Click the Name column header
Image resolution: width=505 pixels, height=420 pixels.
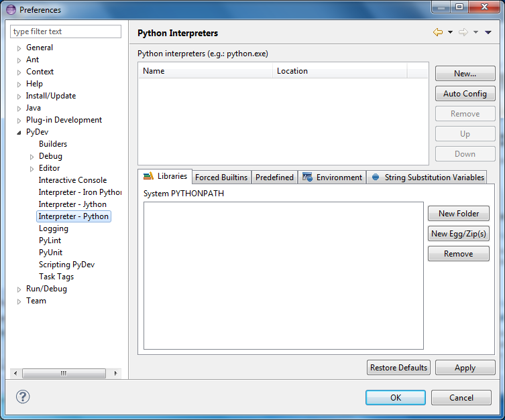(x=205, y=71)
